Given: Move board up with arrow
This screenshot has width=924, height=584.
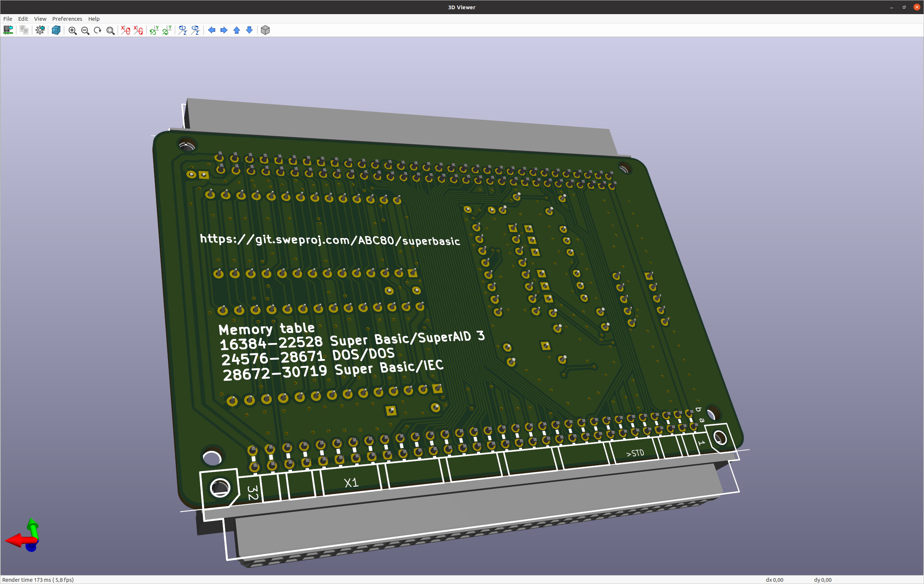Looking at the screenshot, I should point(237,30).
